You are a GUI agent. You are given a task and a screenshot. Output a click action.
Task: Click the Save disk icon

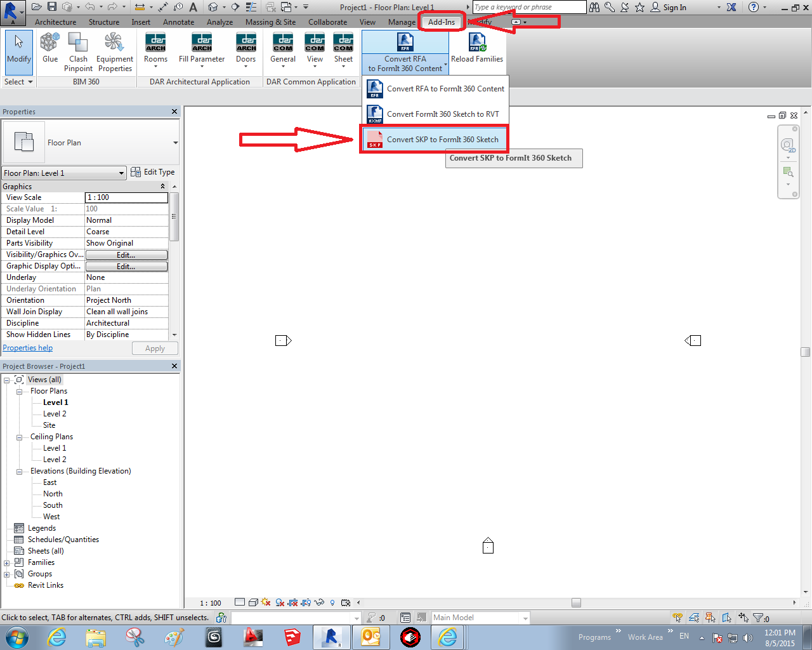tap(52, 7)
